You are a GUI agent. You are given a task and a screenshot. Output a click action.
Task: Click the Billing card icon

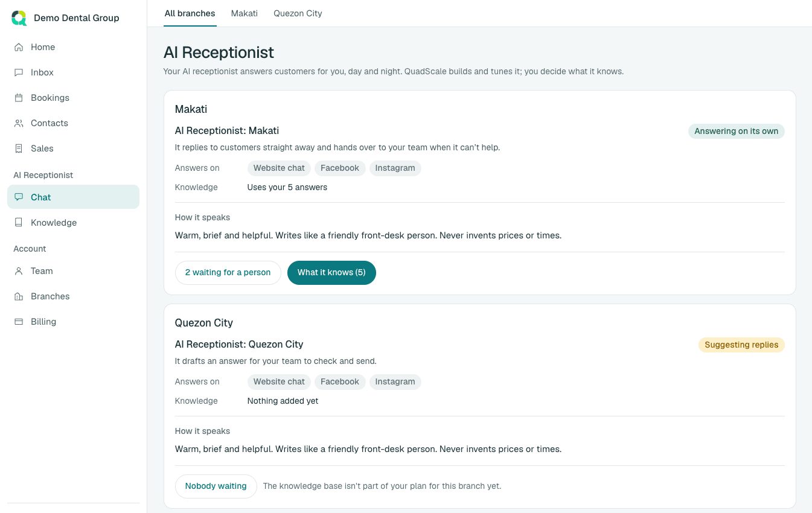[19, 322]
